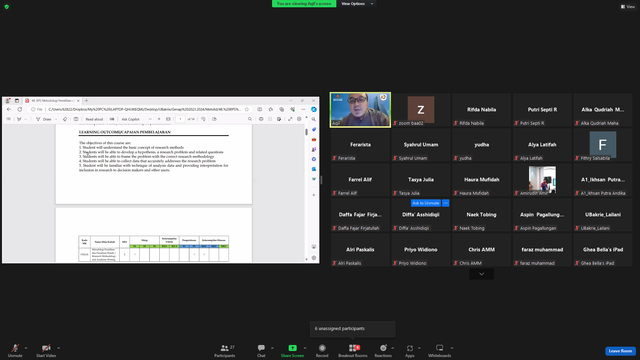This screenshot has width=640, height=360.
Task: Select the 'zoom baa02' participant tile
Action: [x=421, y=110]
